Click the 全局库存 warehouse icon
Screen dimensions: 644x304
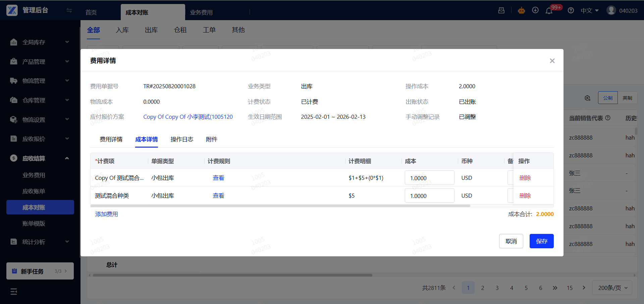tap(14, 42)
